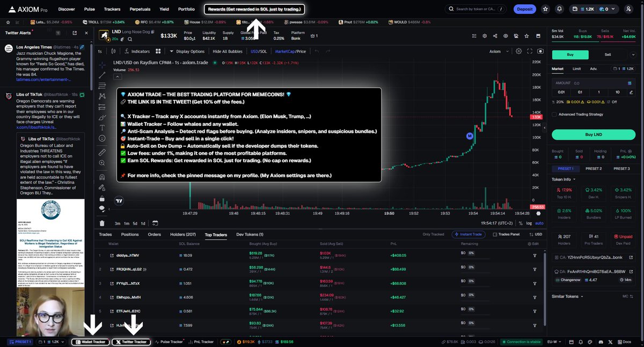Select the emoji sticker tool
This screenshot has width=644, height=347.
tap(102, 138)
